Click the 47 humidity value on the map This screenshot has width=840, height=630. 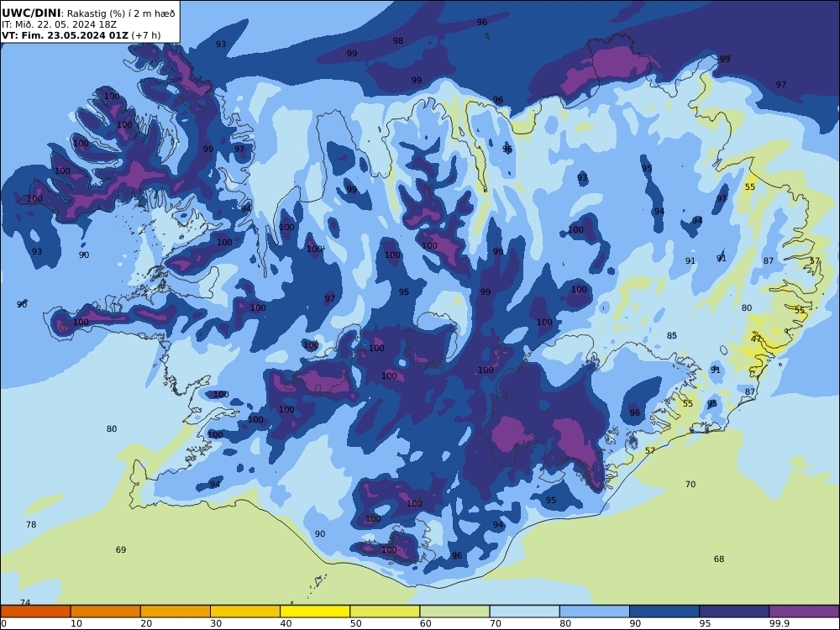(x=756, y=339)
